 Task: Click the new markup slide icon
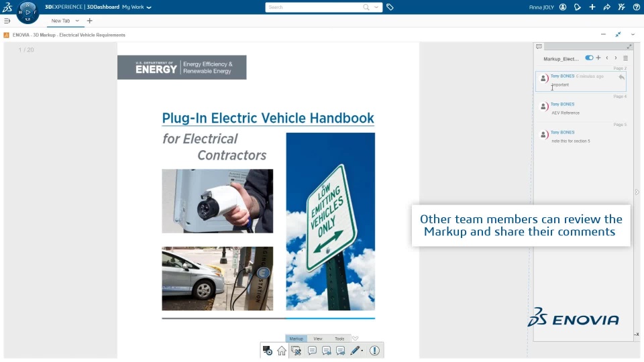click(x=296, y=351)
